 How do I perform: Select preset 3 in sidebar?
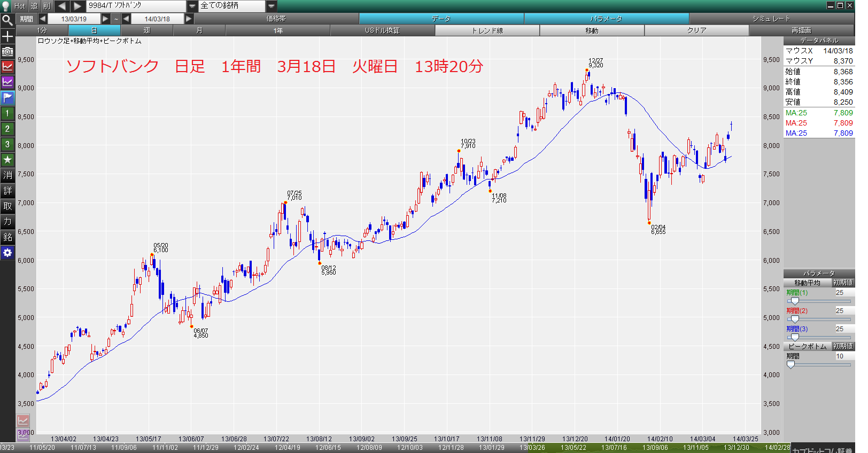coord(7,144)
